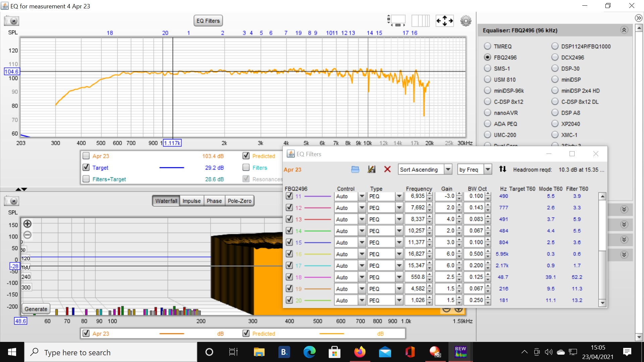Collapse right panel with double arrow icon
The width and height of the screenshot is (644, 362).
pyautogui.click(x=639, y=18)
